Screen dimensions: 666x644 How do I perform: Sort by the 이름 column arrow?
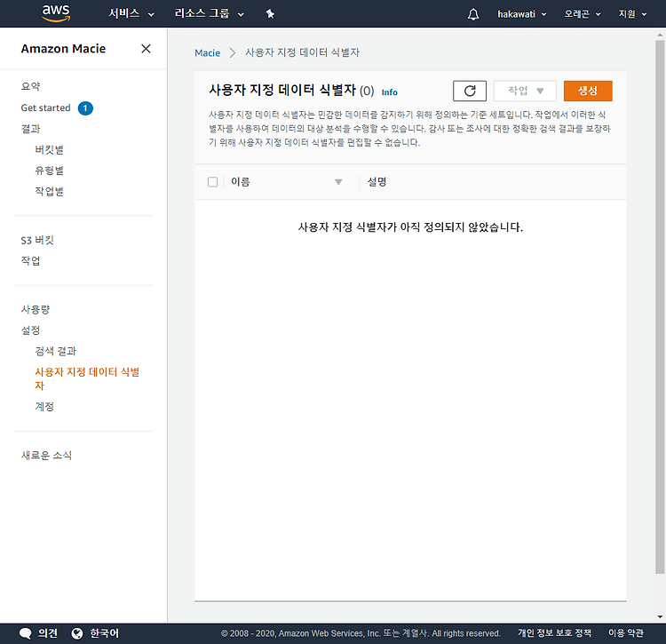pyautogui.click(x=338, y=182)
